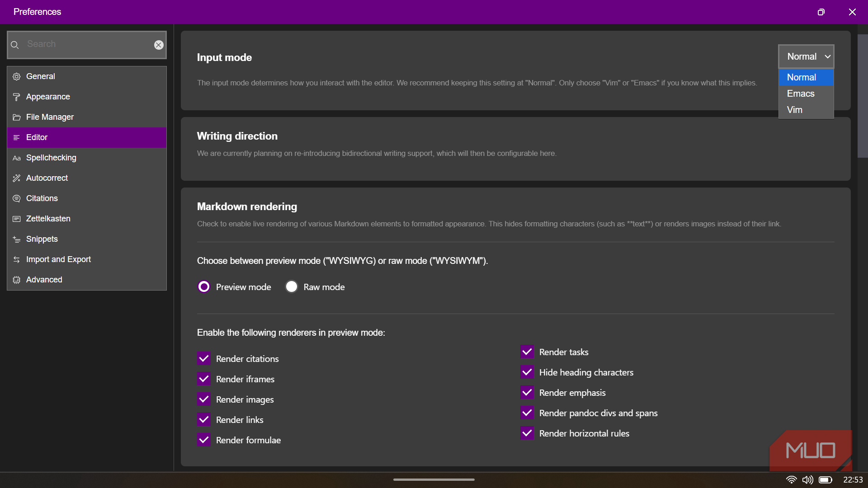Toggle Hide heading characters checkbox
The image size is (868, 488).
coord(527,372)
